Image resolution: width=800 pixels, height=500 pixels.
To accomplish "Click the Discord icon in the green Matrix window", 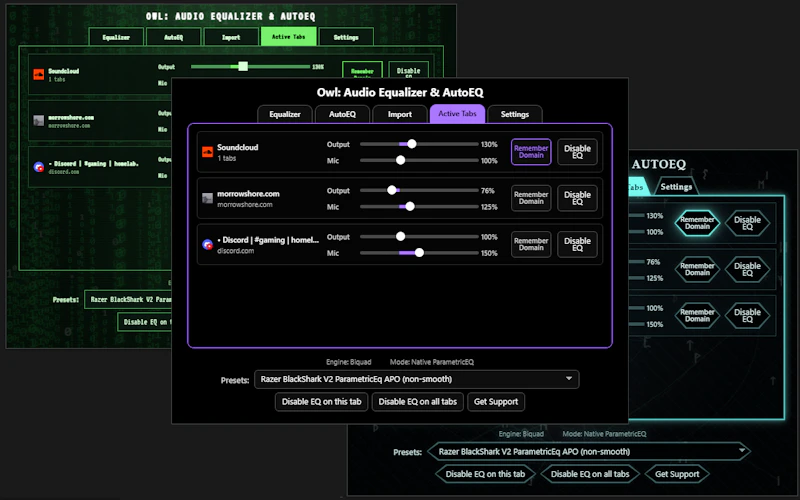I will pos(38,167).
